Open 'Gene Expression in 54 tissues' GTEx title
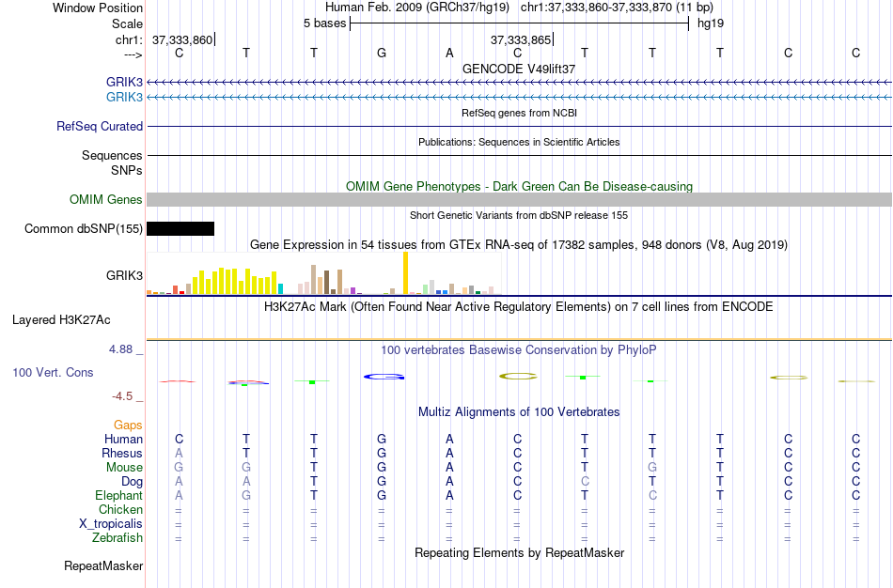 point(519,245)
